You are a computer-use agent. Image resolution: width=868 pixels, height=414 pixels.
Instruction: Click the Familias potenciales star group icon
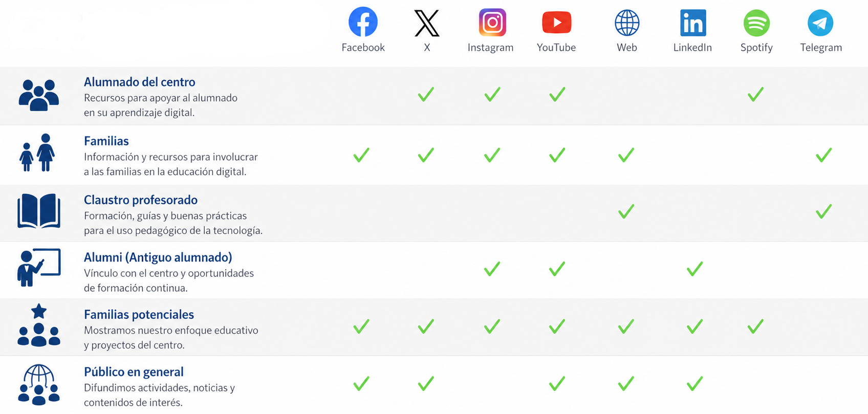click(x=39, y=325)
